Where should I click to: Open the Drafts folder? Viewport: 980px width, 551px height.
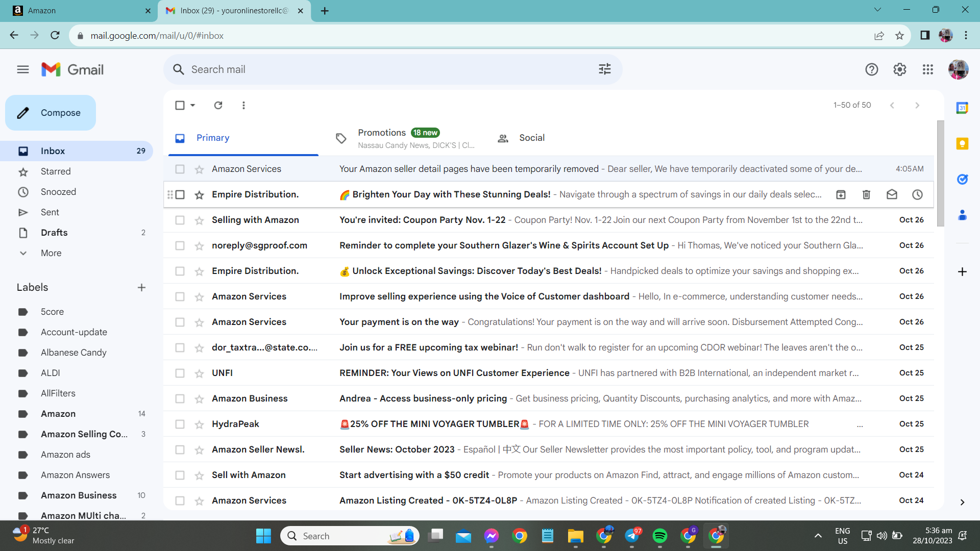(x=77, y=233)
